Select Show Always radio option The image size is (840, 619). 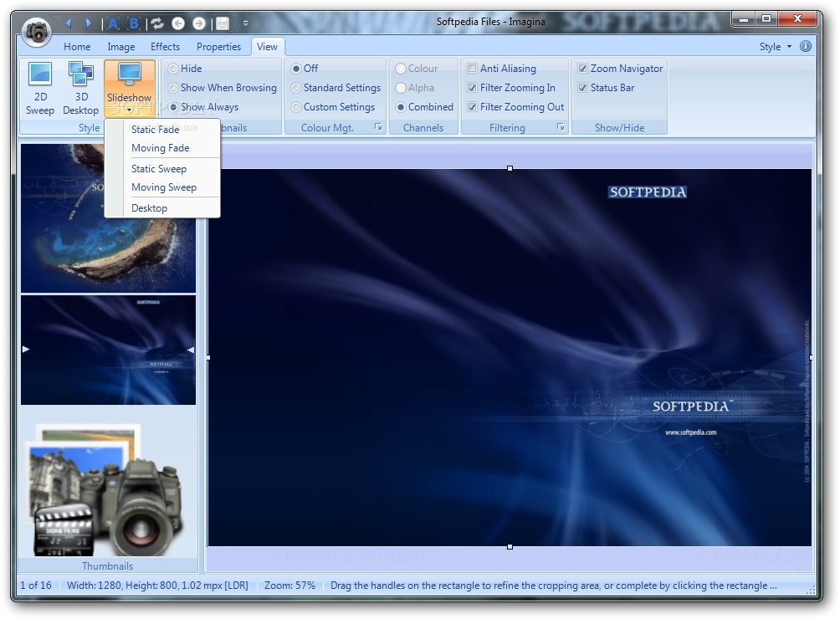coord(203,107)
